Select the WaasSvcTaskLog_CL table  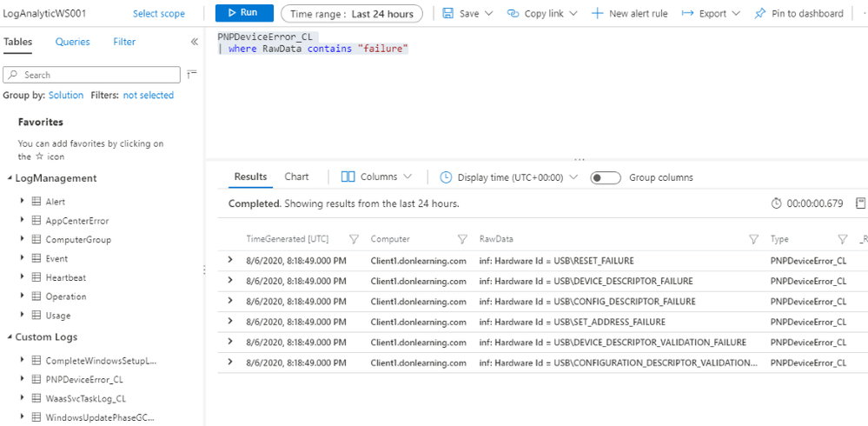pyautogui.click(x=86, y=398)
